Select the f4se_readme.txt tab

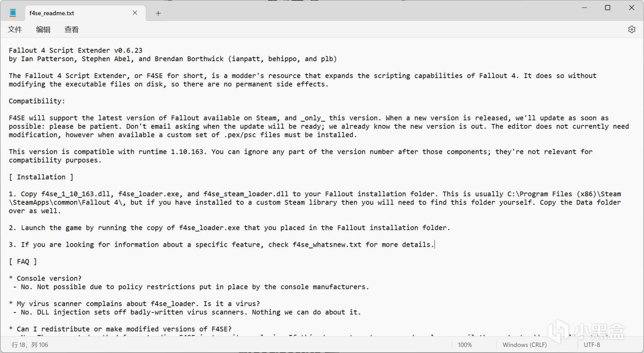coord(85,13)
